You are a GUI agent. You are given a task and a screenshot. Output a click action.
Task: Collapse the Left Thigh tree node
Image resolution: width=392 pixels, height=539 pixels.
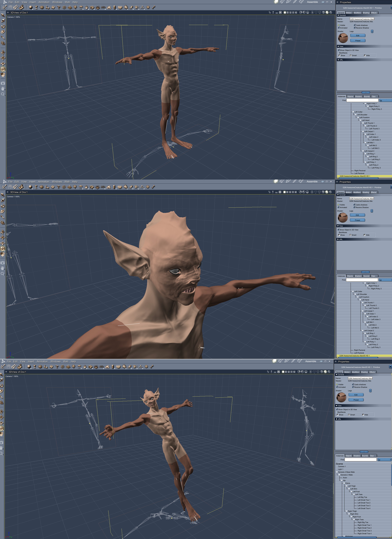(x=347, y=486)
